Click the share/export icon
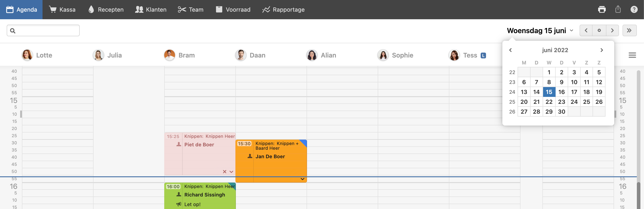The width and height of the screenshot is (644, 209). point(618,9)
